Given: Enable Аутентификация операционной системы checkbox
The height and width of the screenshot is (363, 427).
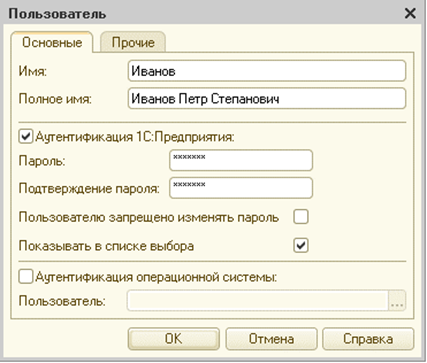Looking at the screenshot, I should [x=26, y=277].
